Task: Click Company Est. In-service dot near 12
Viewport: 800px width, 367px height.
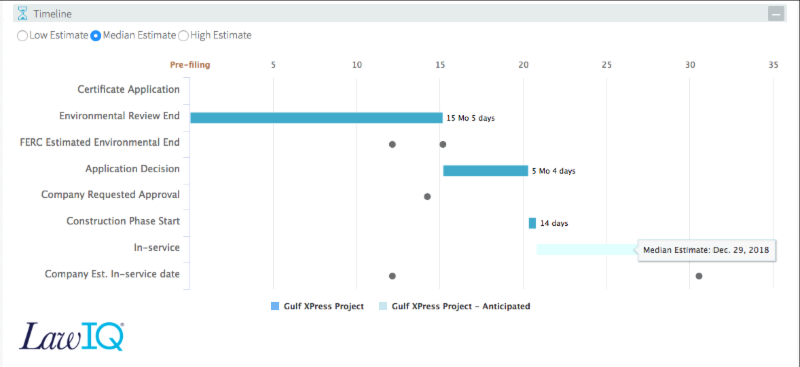Action: [392, 276]
